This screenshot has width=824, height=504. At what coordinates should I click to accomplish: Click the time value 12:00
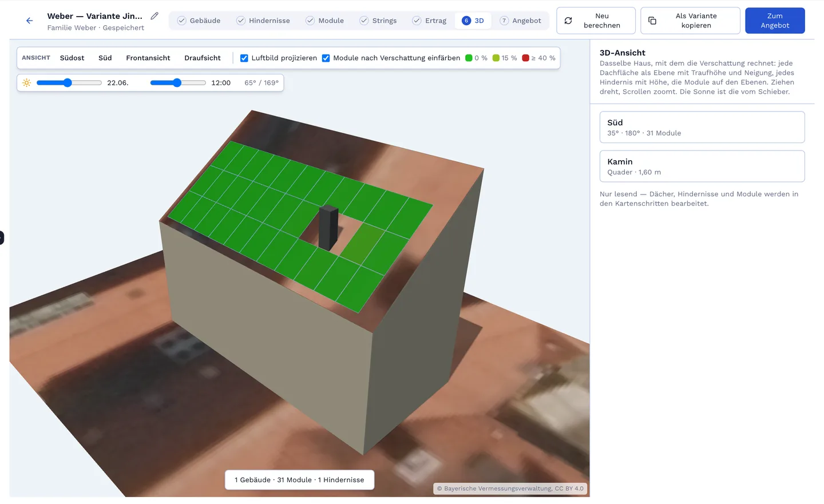[221, 83]
